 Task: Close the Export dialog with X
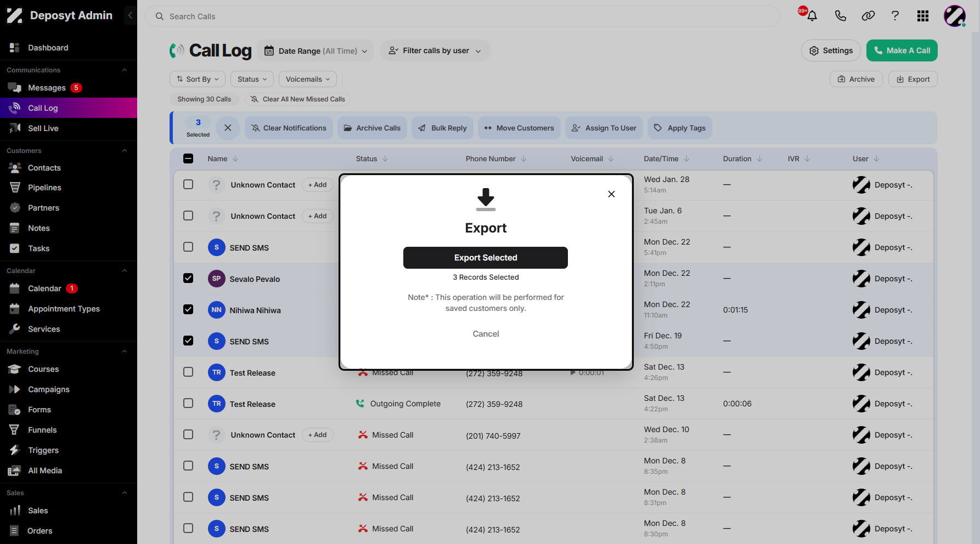611,194
